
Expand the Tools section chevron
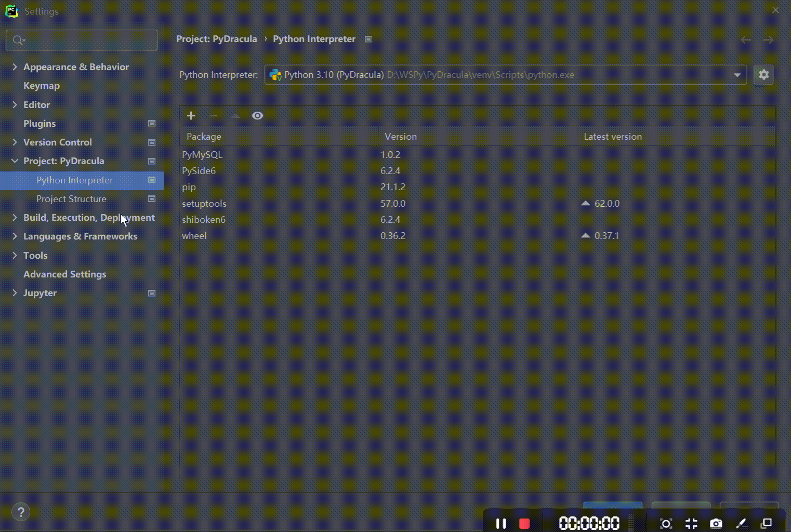pos(15,255)
